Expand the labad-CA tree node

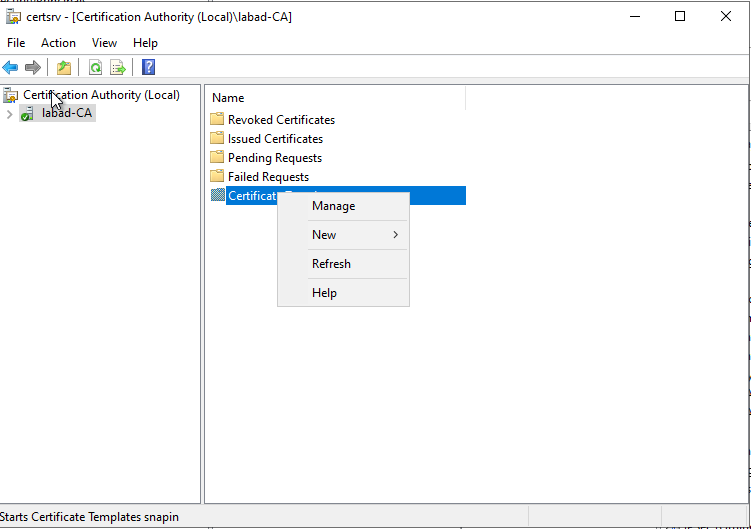[x=10, y=114]
